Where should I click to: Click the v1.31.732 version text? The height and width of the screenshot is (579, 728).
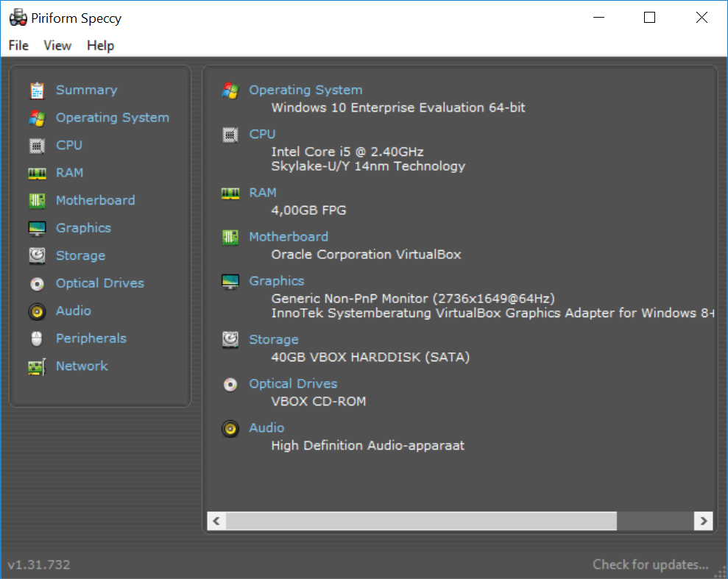coord(39,564)
